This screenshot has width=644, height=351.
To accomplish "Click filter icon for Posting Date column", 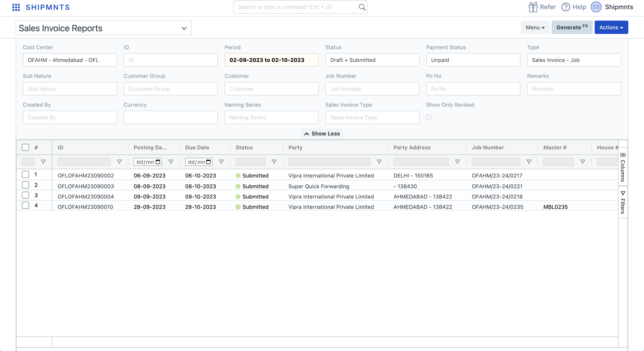I will tap(171, 162).
